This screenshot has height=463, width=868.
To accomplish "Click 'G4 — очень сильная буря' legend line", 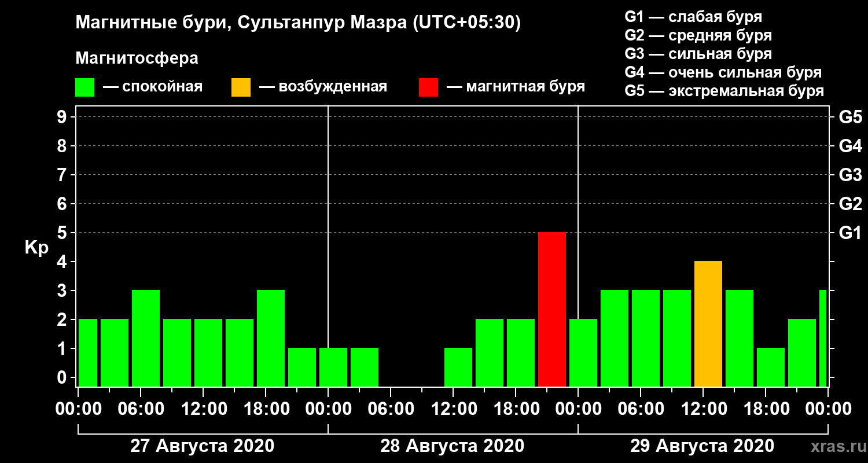I will pyautogui.click(x=723, y=72).
